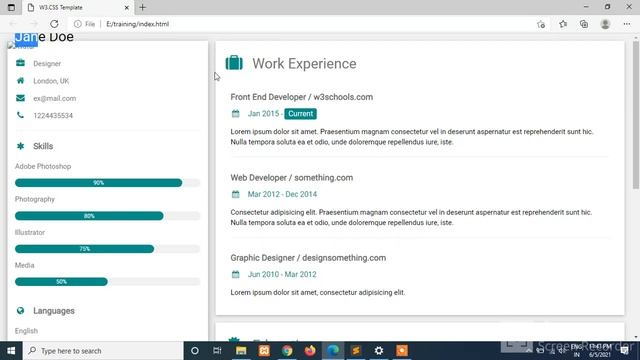
Task: Click the Languages section heading
Action: [54, 311]
